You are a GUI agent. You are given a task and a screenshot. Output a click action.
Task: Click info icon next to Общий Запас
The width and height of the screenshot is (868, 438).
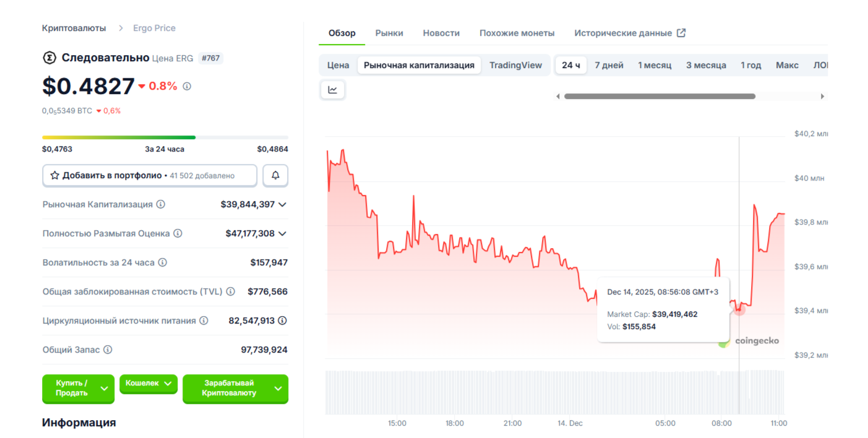tap(108, 350)
